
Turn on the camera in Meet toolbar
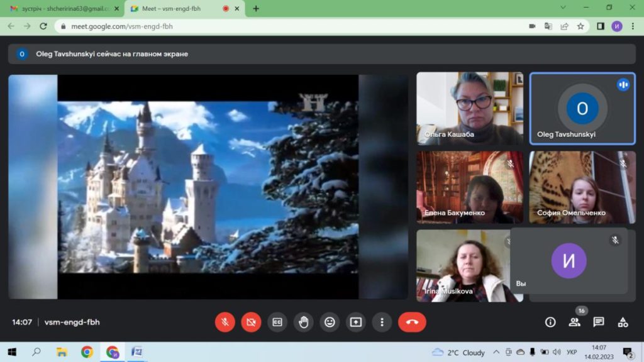tap(251, 322)
